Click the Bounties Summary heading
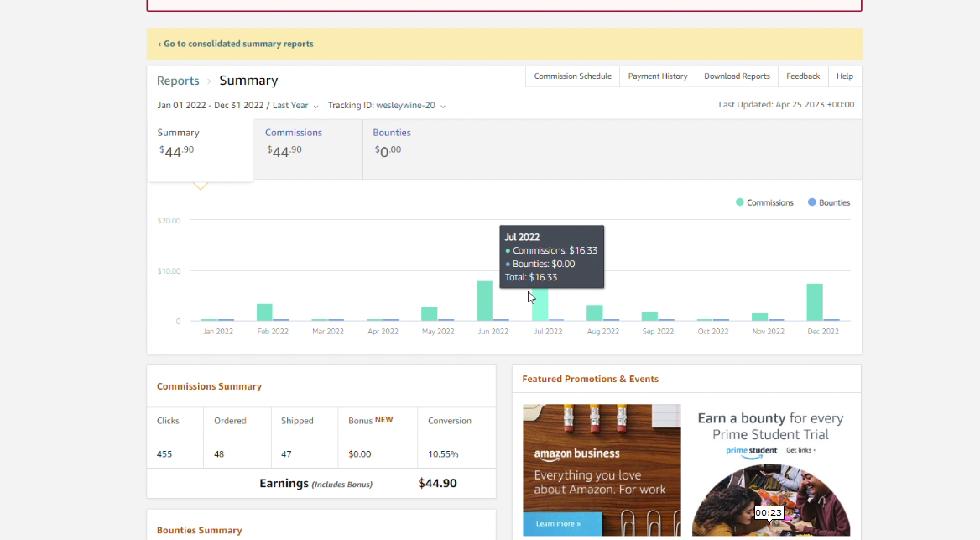The image size is (980, 540). 200,531
